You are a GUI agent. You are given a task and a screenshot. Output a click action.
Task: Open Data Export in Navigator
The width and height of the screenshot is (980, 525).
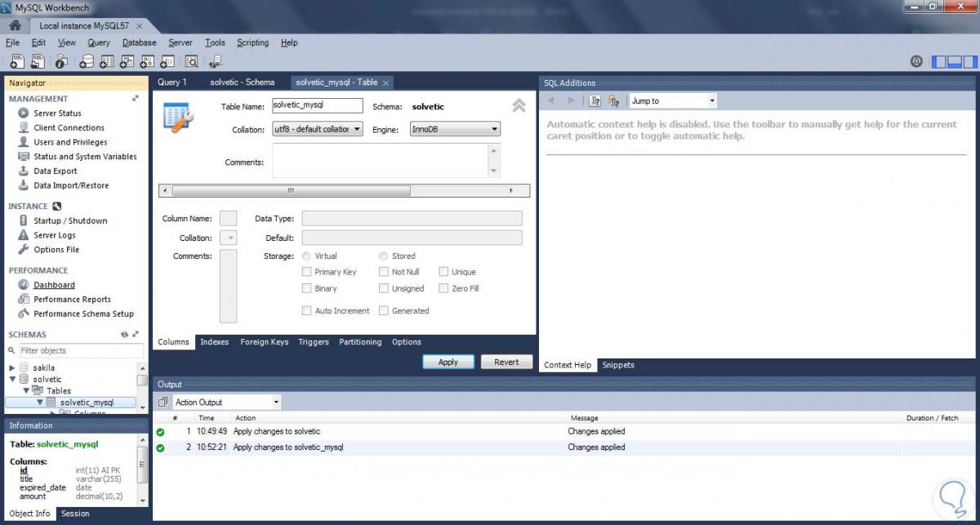(56, 171)
